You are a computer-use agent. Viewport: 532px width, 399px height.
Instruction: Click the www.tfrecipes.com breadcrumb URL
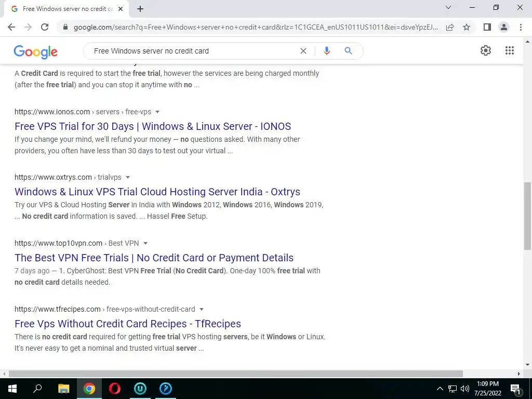[105, 309]
